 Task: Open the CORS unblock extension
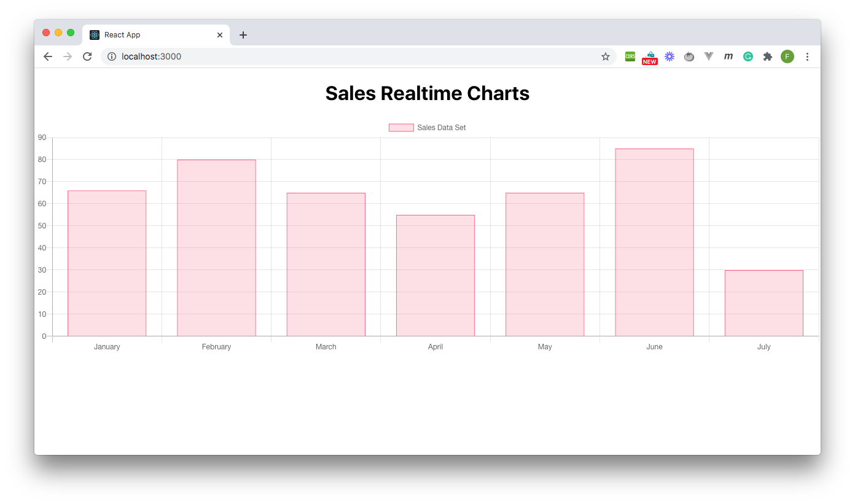tap(630, 56)
